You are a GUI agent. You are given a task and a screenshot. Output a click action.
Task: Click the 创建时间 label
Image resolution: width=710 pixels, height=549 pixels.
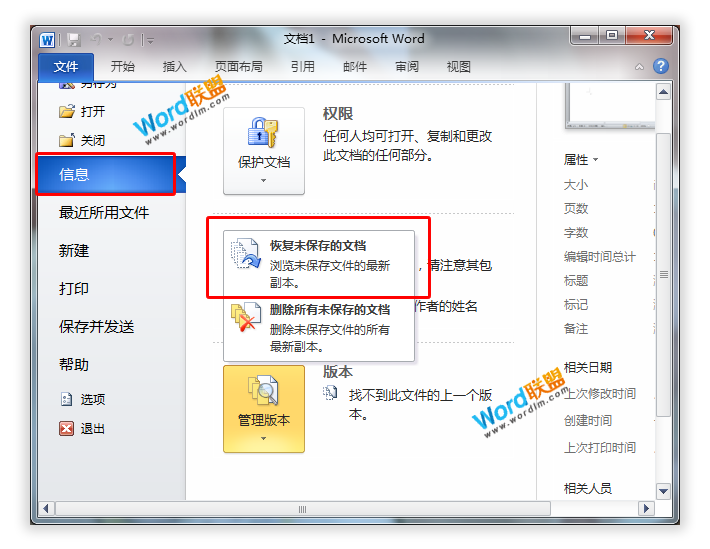coord(588,421)
